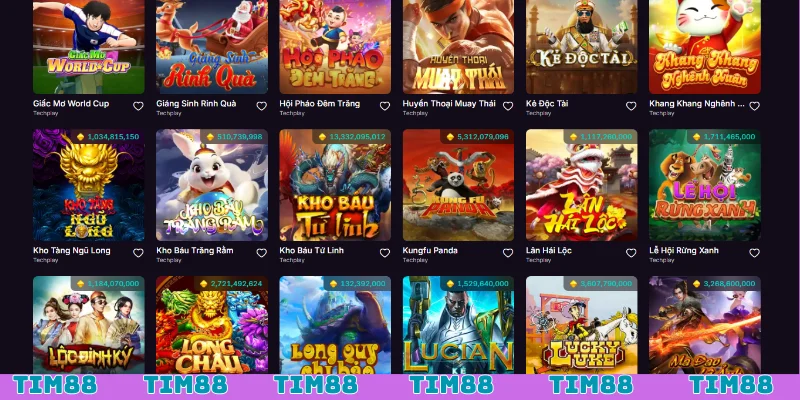Click the Kho Báu Tứ Linh title link
Screen dimensions: 800x400
[312, 251]
